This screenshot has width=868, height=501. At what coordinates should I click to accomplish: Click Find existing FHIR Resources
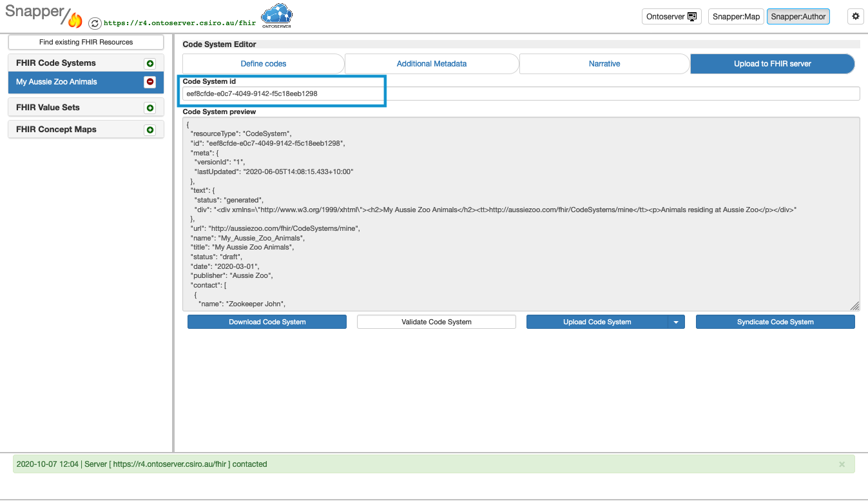86,42
